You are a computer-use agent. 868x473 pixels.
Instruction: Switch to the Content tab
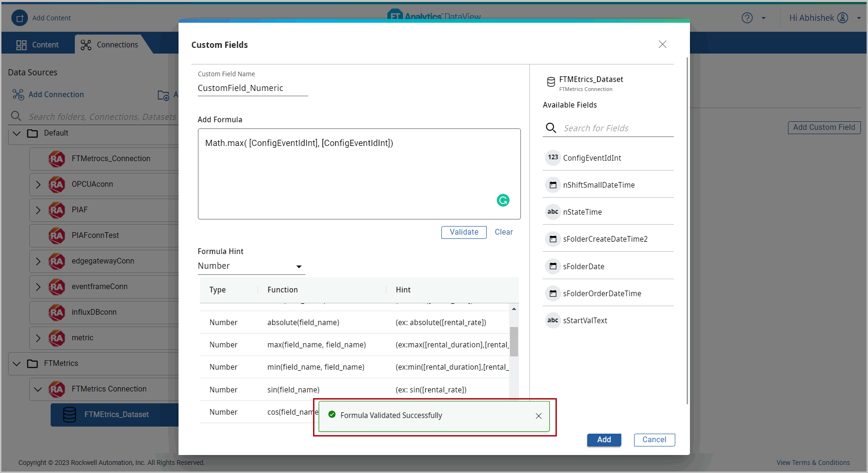point(38,45)
